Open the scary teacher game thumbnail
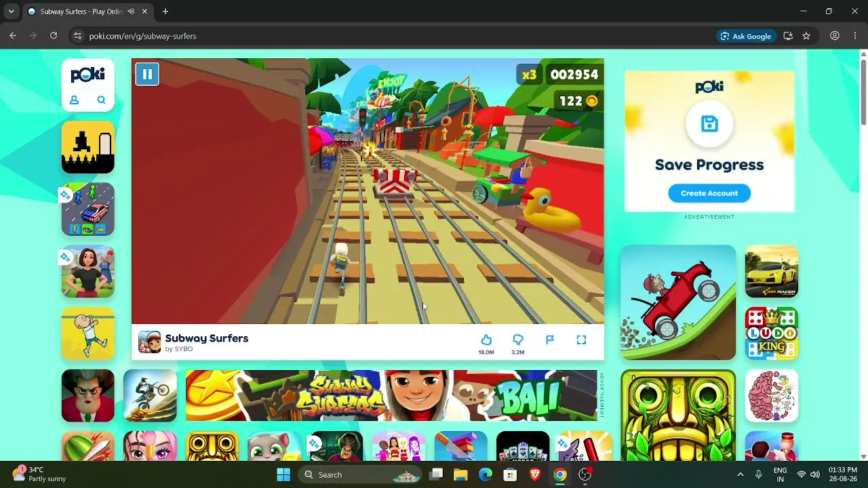The height and width of the screenshot is (488, 868). [88, 396]
